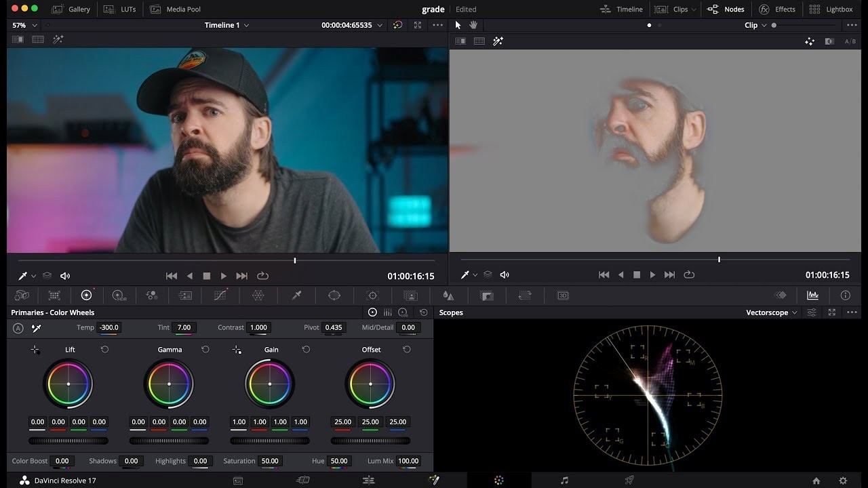Click the Gain black point picker crosshair

[236, 350]
